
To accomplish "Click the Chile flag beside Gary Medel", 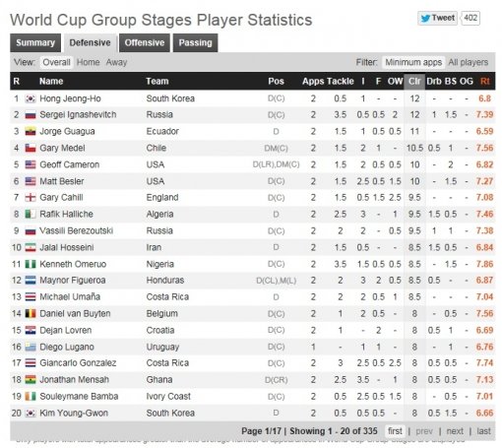I will pyautogui.click(x=31, y=148).
